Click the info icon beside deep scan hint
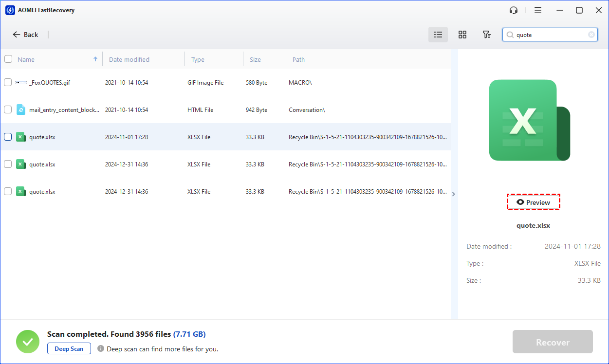The image size is (609, 364). pyautogui.click(x=101, y=348)
